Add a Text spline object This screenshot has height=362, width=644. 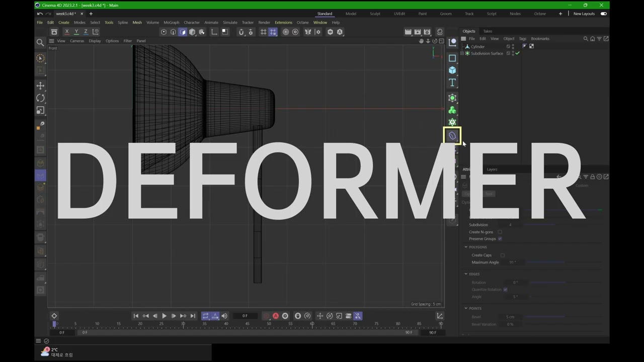(452, 82)
